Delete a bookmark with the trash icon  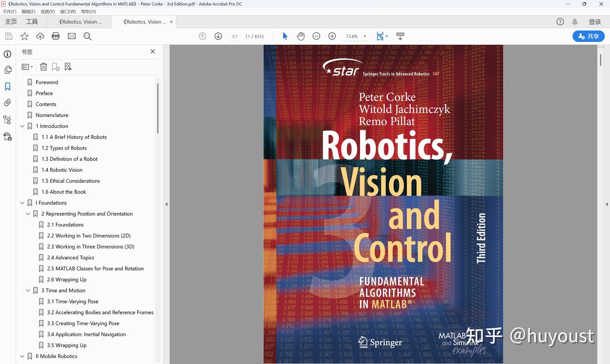coord(43,66)
